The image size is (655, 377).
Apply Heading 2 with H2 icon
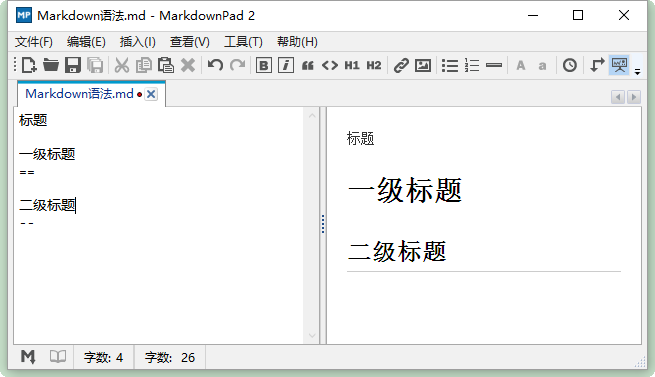(x=374, y=65)
